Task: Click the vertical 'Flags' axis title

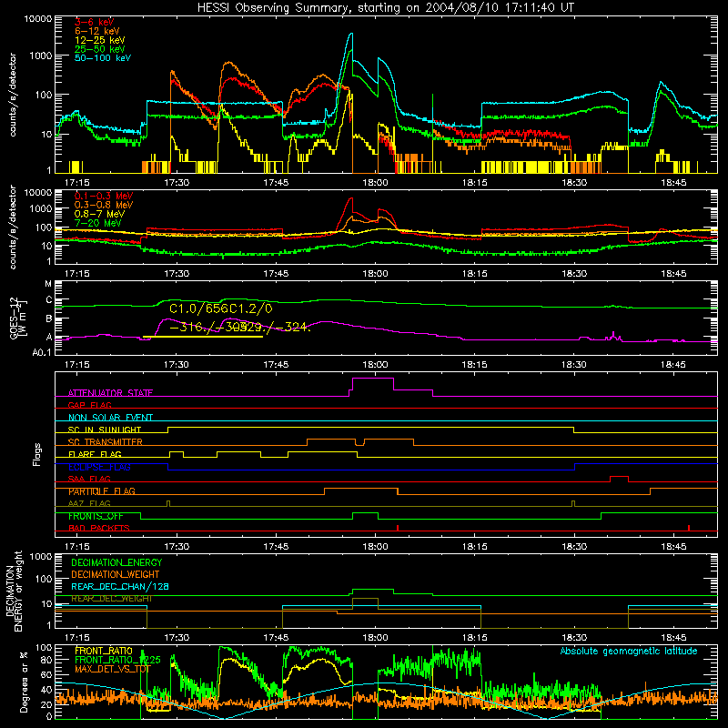Action: pos(37,454)
